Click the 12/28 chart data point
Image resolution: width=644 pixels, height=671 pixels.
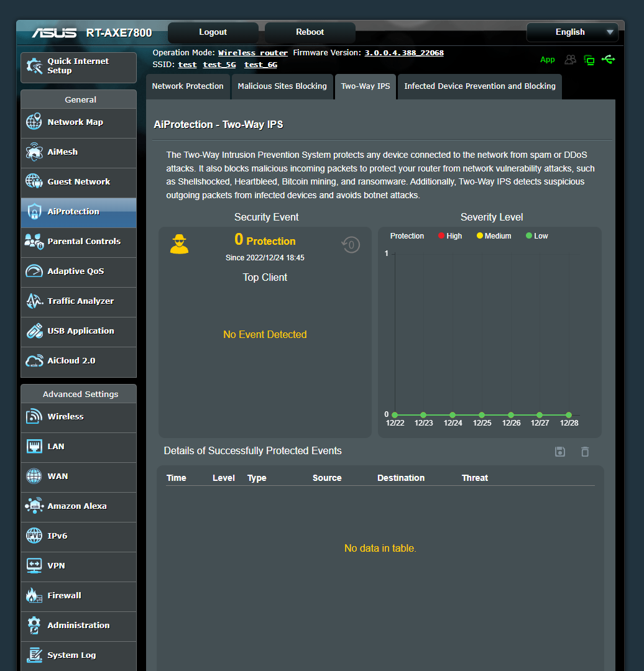tap(569, 414)
